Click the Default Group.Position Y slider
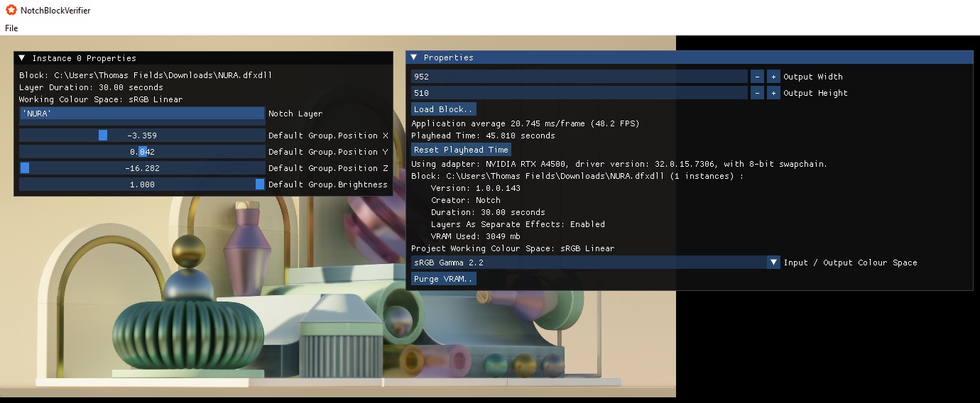Screen dimensions: 980x403 click(142, 152)
